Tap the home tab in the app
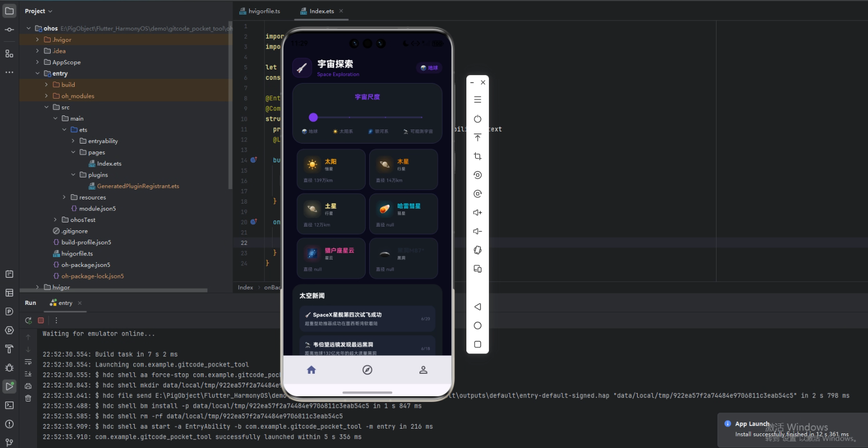The height and width of the screenshot is (448, 868). click(x=311, y=370)
